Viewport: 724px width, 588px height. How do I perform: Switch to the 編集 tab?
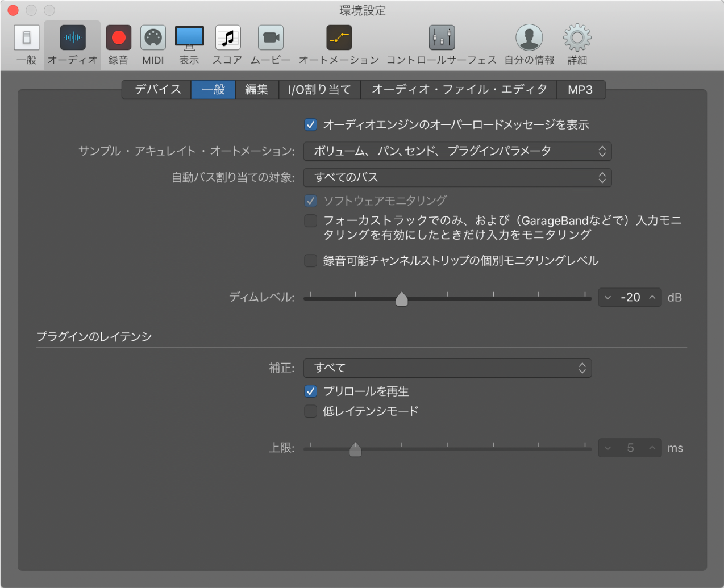tap(257, 89)
